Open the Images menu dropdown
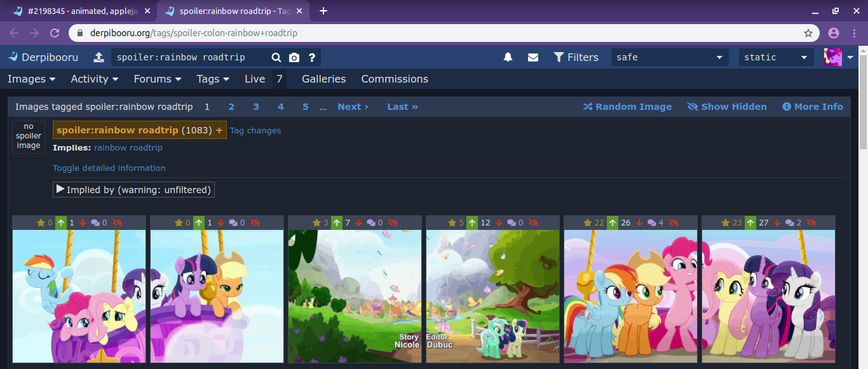Viewport: 868px width, 369px height. click(31, 79)
